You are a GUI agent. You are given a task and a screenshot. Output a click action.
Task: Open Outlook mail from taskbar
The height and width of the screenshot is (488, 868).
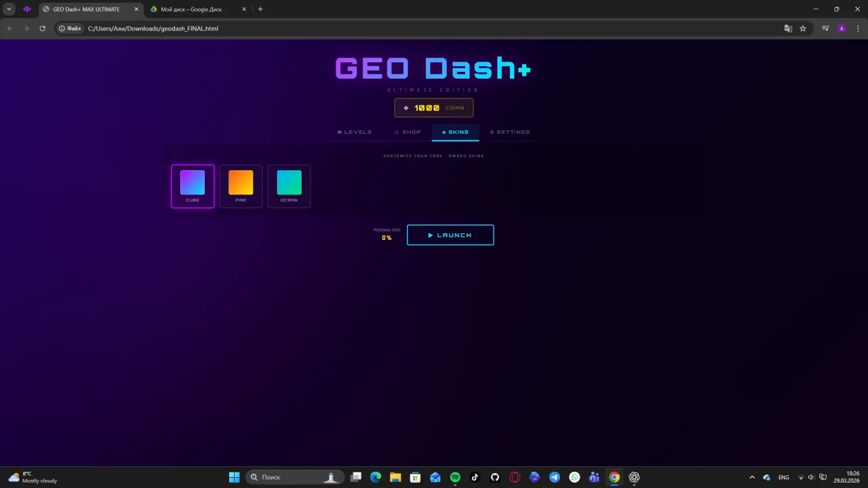pyautogui.click(x=435, y=477)
